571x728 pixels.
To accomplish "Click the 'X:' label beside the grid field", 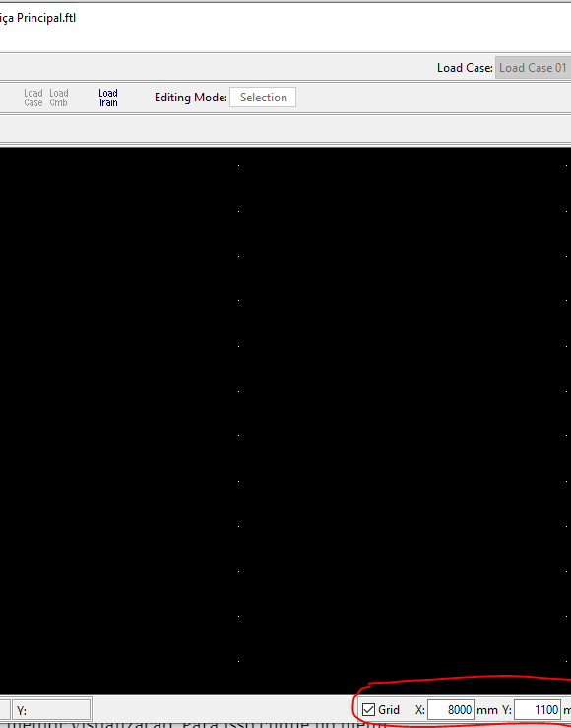I will click(419, 710).
